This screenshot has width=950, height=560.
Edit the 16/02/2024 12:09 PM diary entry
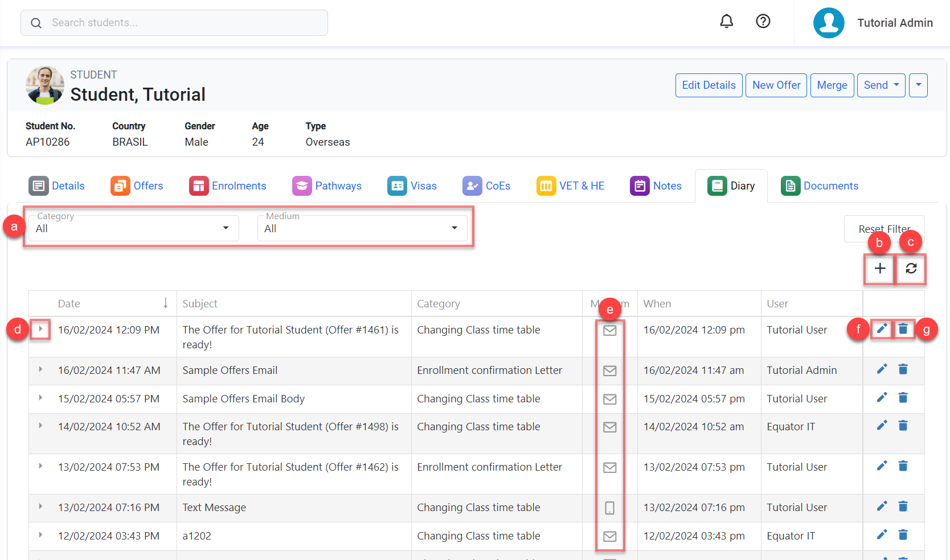(882, 329)
